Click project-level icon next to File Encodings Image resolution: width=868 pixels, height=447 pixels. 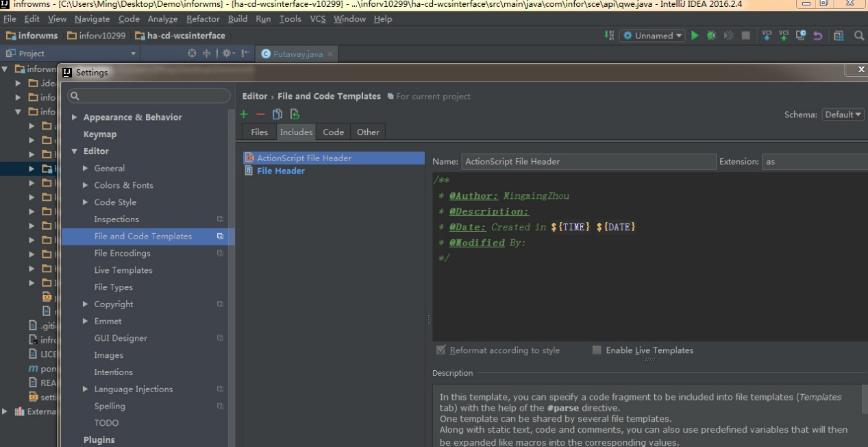coord(220,253)
